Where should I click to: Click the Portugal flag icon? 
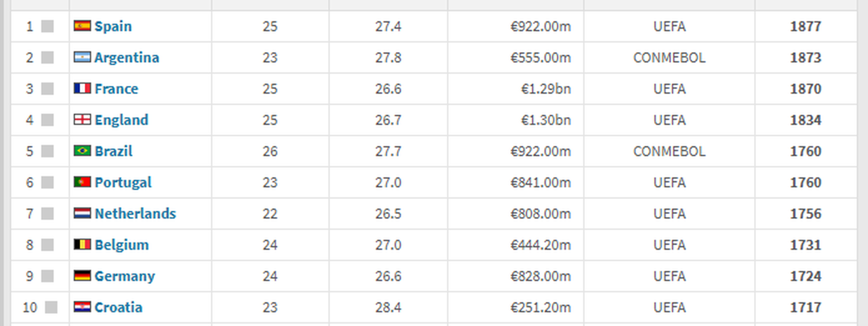tap(82, 182)
